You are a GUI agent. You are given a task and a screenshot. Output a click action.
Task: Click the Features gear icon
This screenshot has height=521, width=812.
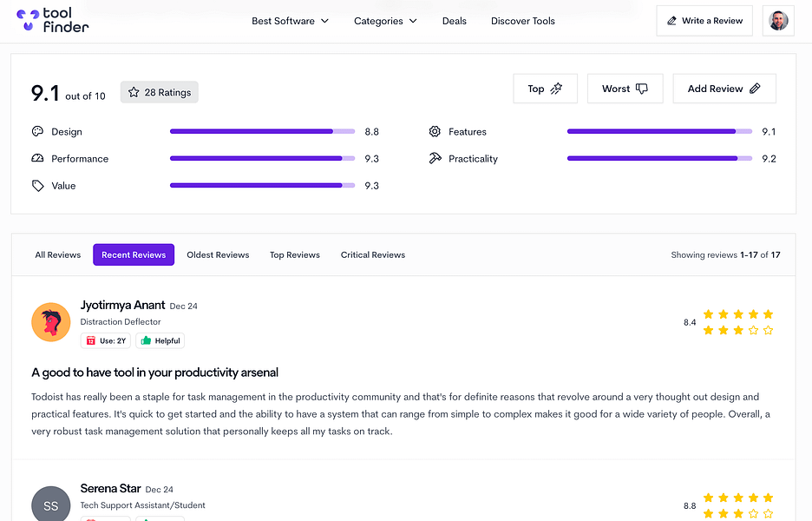[x=435, y=132]
